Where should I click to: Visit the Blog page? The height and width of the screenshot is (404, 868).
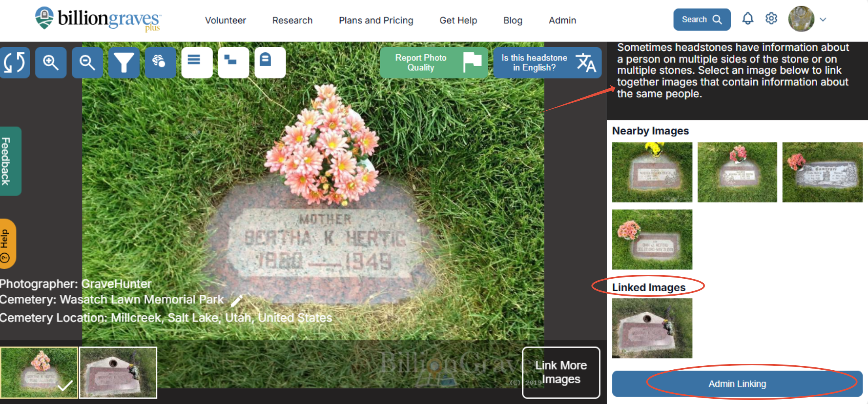(x=513, y=20)
